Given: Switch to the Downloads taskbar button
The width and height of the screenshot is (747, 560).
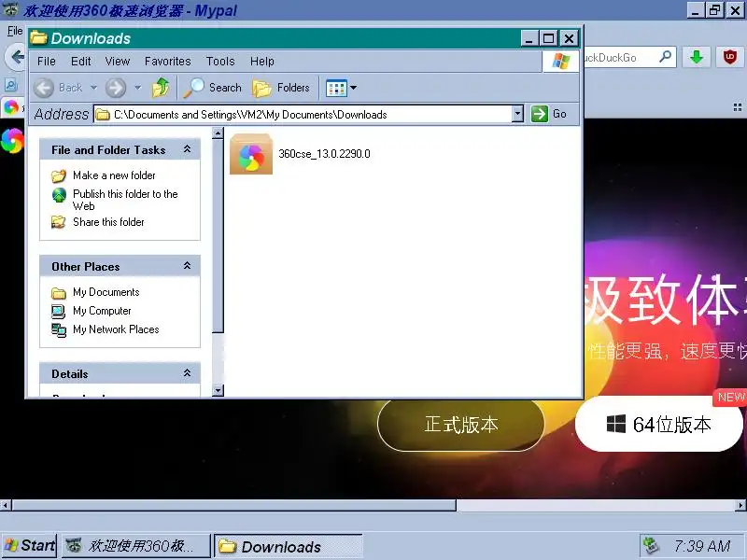Looking at the screenshot, I should tap(289, 546).
